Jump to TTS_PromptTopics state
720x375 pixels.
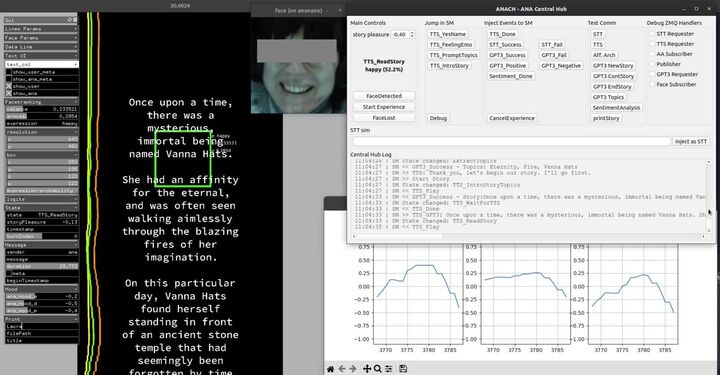click(454, 55)
